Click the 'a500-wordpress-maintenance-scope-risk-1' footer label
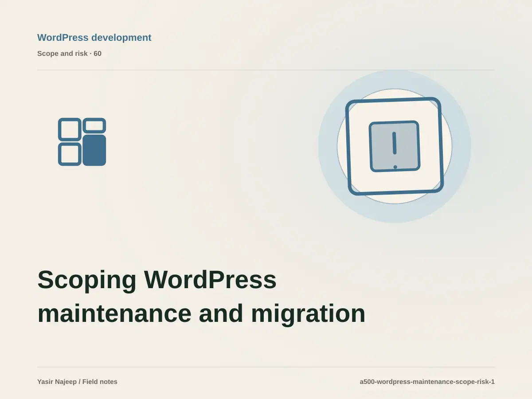Screen dimensions: 532x399 427,382
